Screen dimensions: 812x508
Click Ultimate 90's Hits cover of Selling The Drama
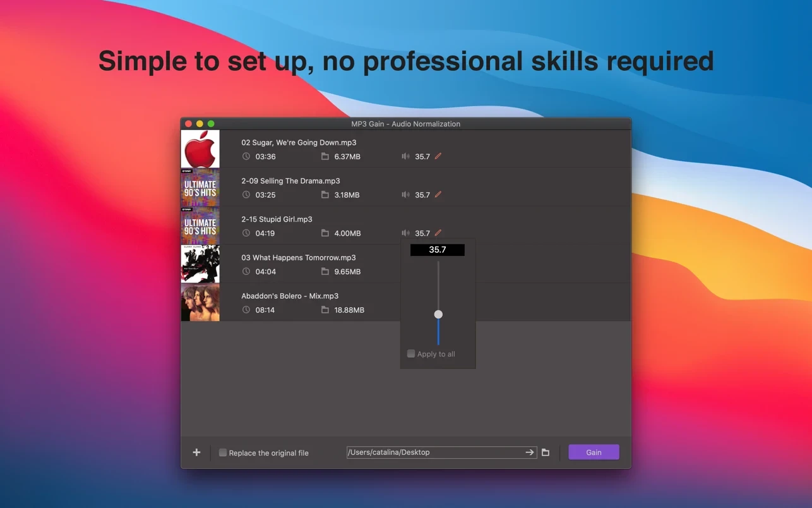click(200, 188)
